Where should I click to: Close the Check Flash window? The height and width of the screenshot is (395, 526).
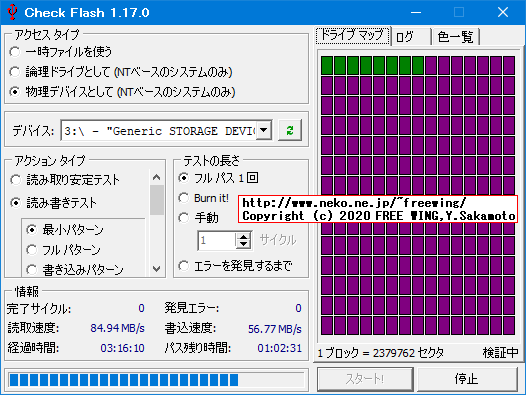click(x=503, y=12)
